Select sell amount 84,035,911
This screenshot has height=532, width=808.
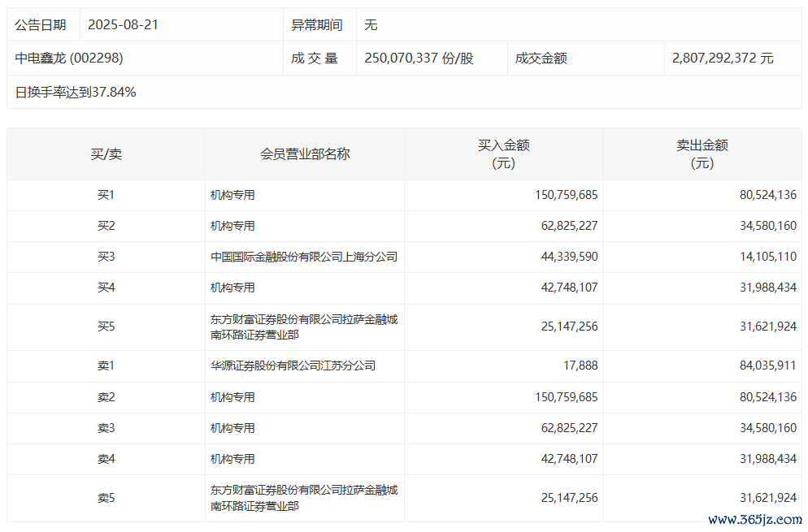pos(768,366)
